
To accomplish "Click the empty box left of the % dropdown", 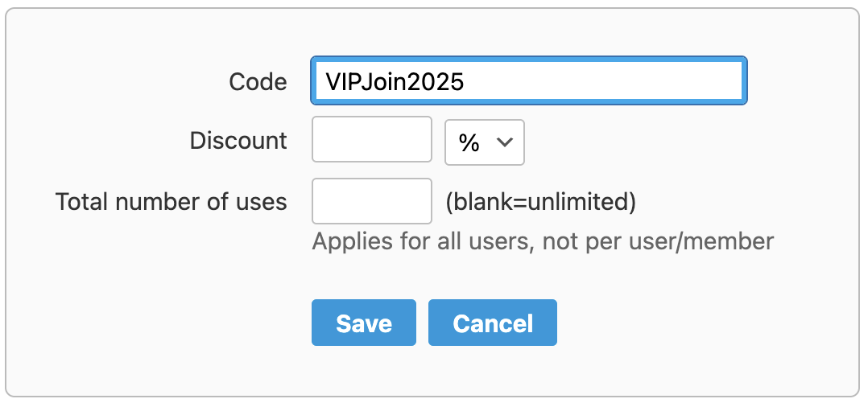I will 372,140.
